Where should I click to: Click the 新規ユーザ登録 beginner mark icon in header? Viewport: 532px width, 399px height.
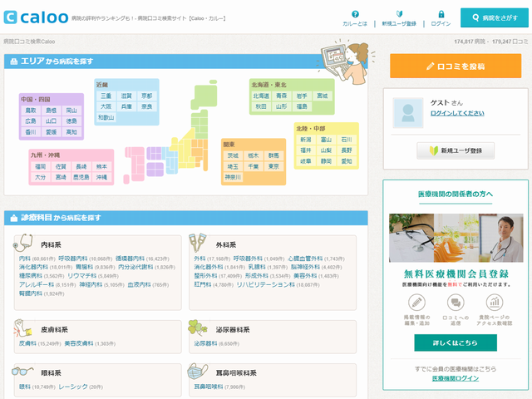click(399, 14)
